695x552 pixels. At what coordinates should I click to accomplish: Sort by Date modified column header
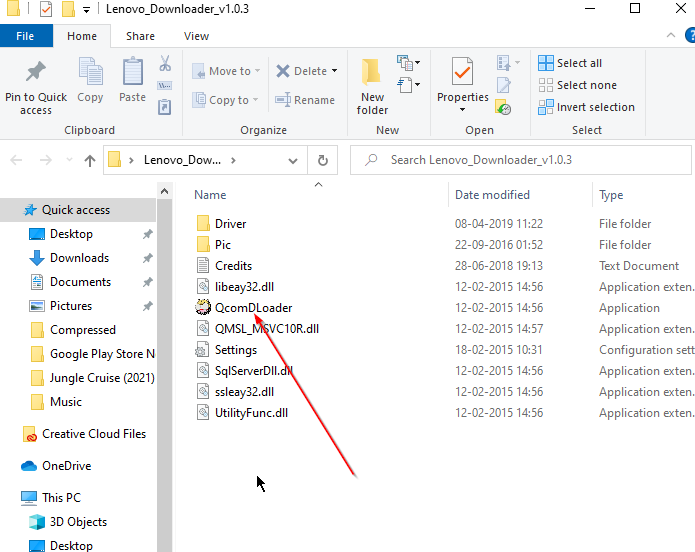point(492,195)
